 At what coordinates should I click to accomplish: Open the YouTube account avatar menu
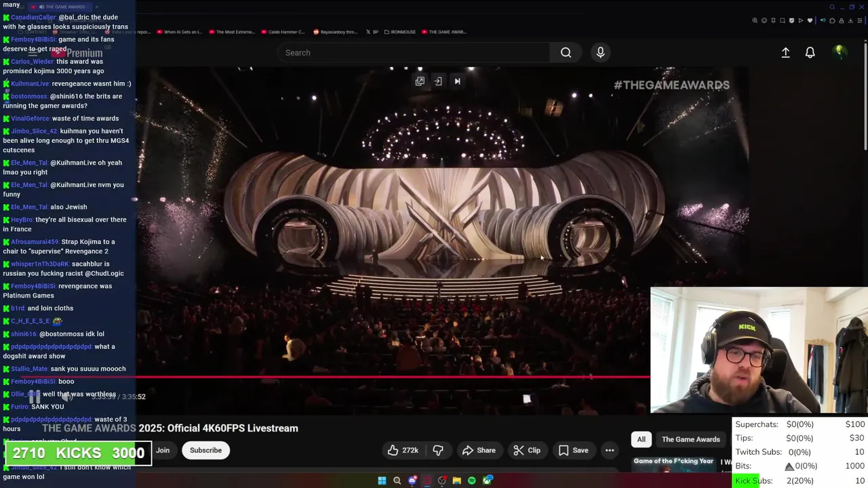(x=839, y=52)
